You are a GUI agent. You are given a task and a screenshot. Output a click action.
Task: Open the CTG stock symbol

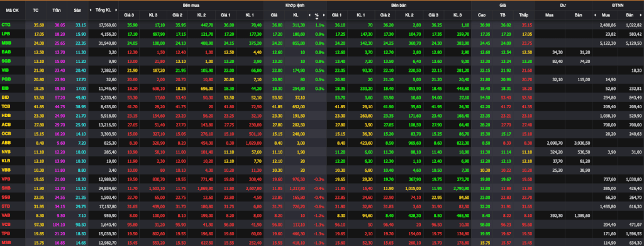coord(6,25)
